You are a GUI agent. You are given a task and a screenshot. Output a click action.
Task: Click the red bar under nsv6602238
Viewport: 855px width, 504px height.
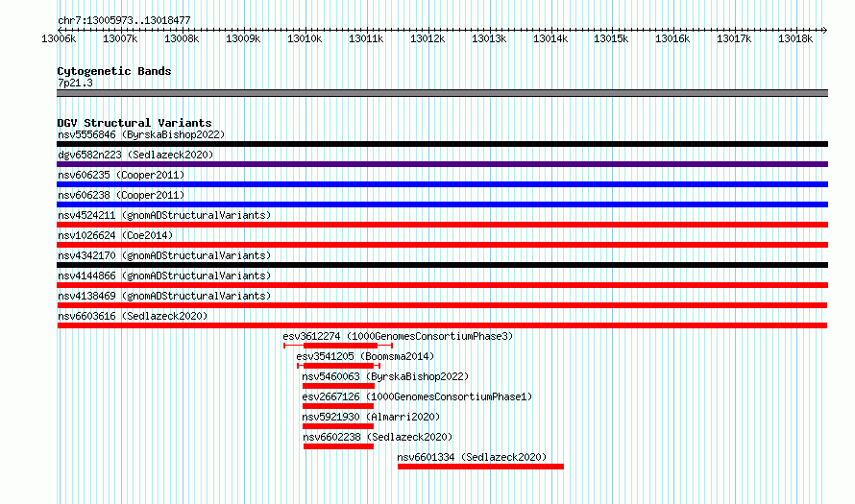338,446
